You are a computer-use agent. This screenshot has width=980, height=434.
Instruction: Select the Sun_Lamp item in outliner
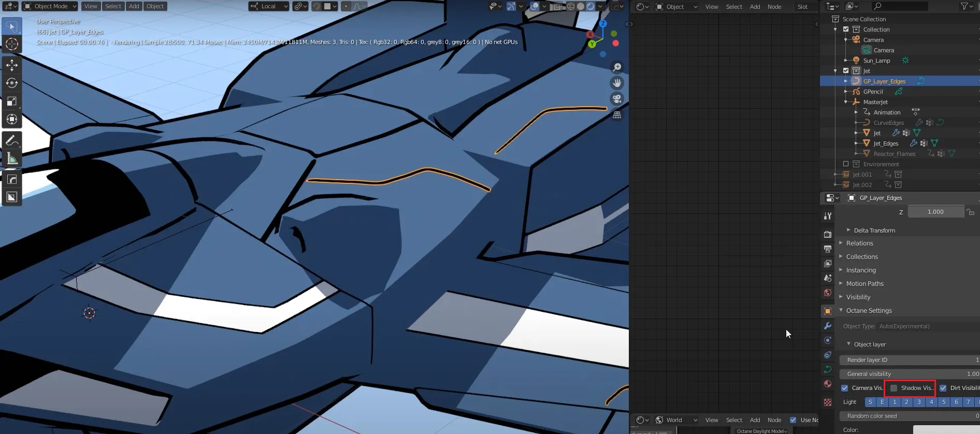click(x=876, y=61)
